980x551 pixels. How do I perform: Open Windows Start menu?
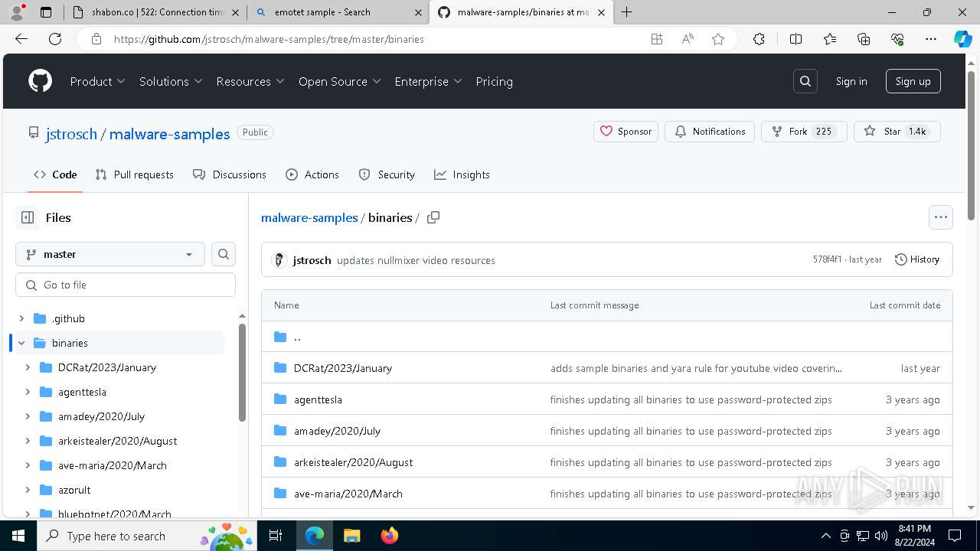pos(18,536)
